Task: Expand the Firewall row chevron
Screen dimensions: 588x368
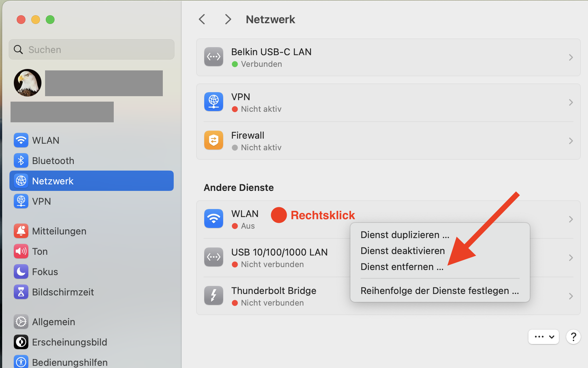Action: pos(571,141)
